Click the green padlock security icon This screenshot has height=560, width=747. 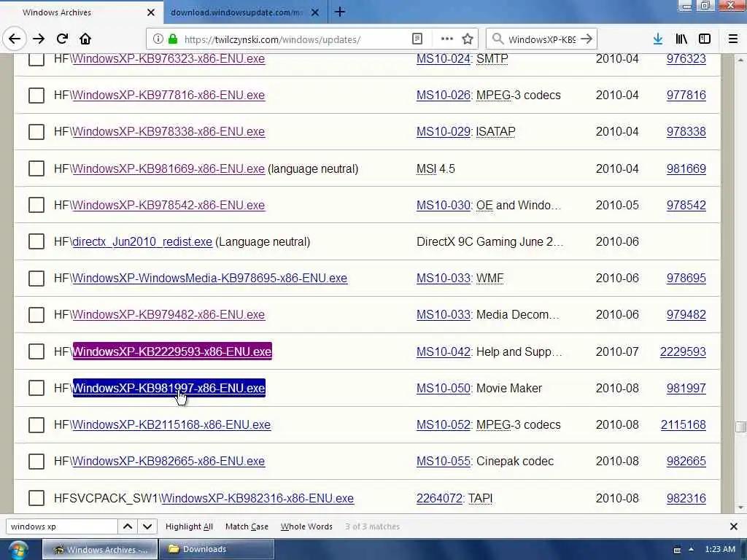tap(173, 39)
